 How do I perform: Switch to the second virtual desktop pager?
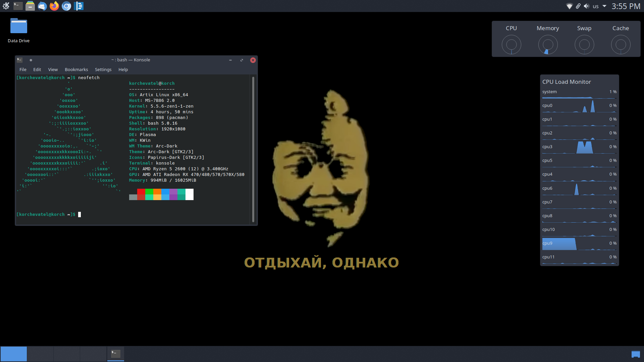(40, 354)
